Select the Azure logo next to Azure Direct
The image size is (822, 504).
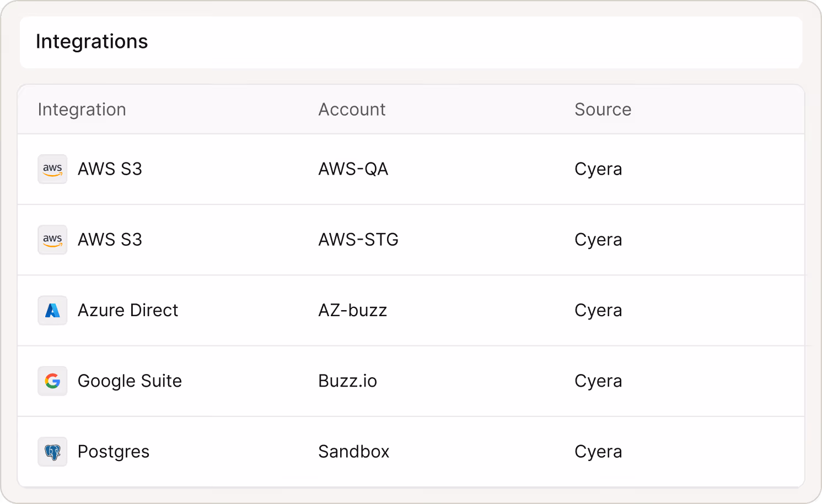[x=52, y=310]
